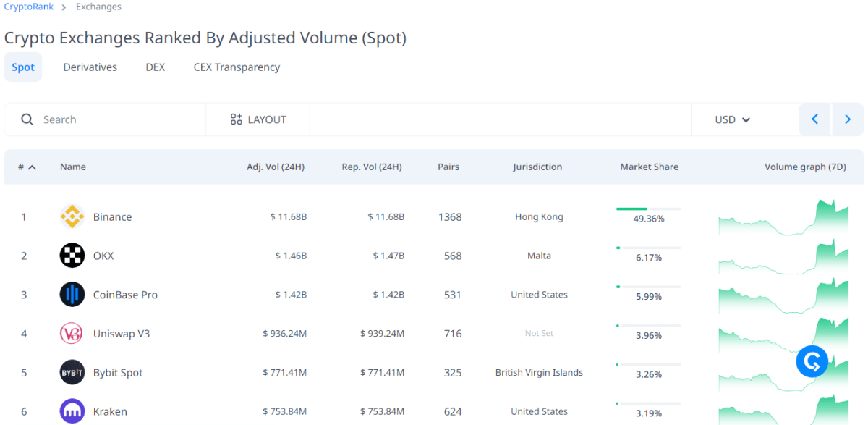Select the OKX exchange logo

71,255
